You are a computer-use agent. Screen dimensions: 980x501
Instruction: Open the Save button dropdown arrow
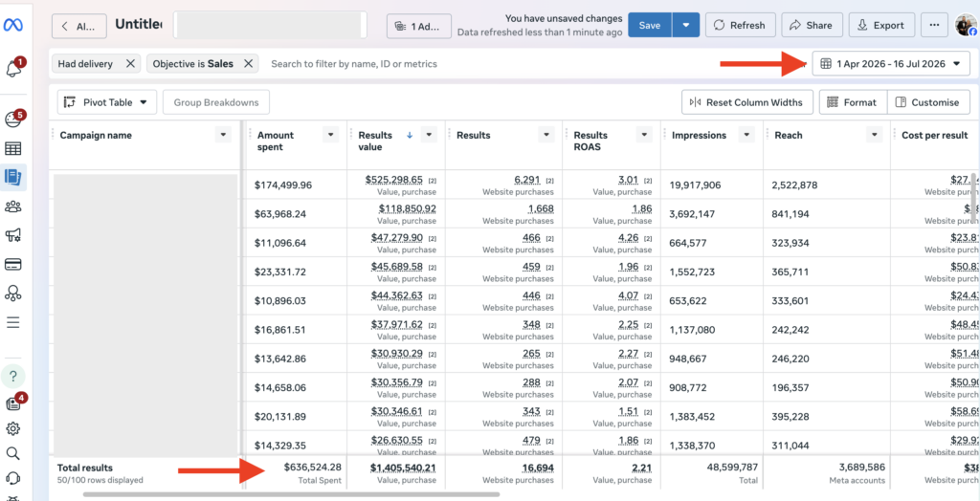pyautogui.click(x=685, y=25)
